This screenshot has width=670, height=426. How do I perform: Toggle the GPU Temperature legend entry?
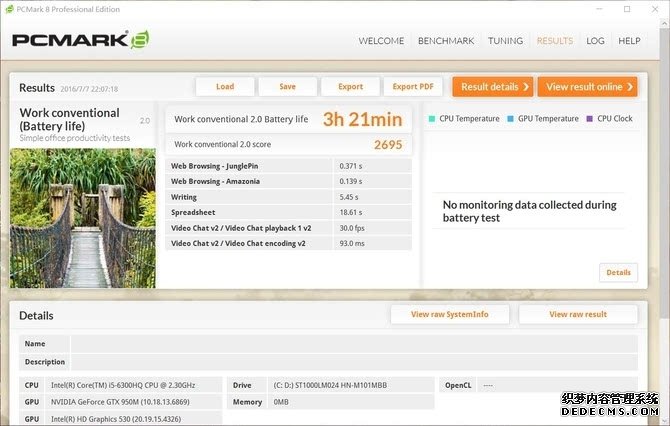[x=543, y=119]
